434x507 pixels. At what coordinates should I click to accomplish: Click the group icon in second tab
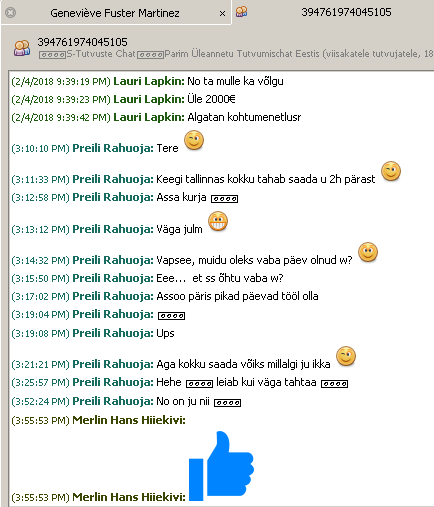click(242, 12)
